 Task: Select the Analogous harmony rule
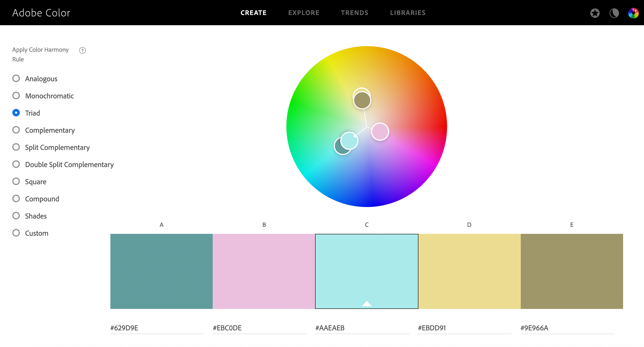click(x=16, y=78)
